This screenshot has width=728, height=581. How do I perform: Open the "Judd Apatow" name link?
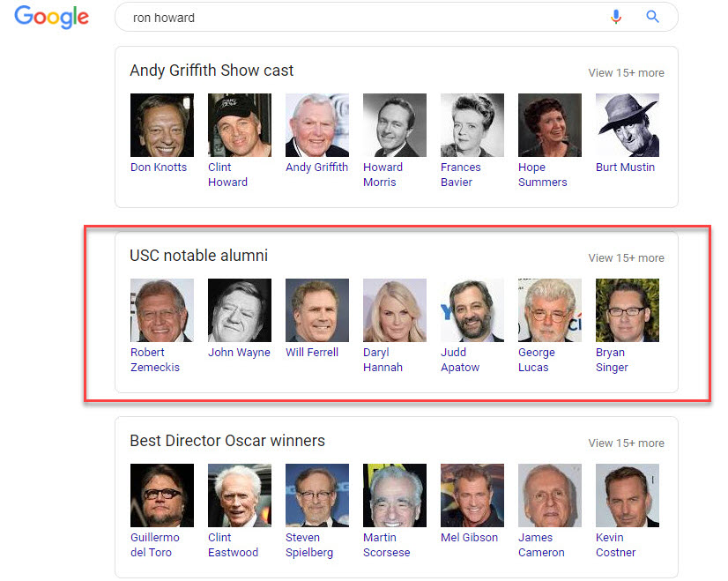pos(460,360)
